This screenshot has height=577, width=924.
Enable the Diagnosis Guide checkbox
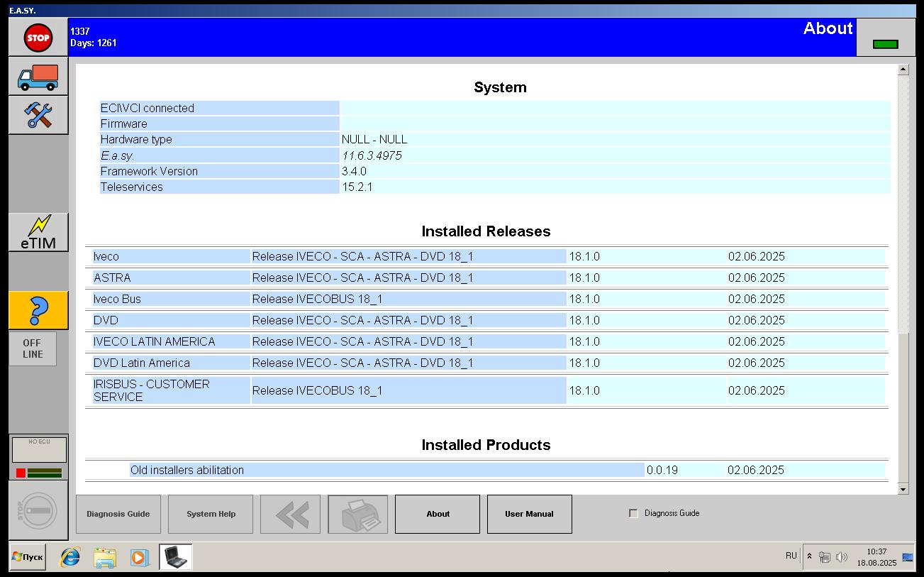[x=633, y=514]
